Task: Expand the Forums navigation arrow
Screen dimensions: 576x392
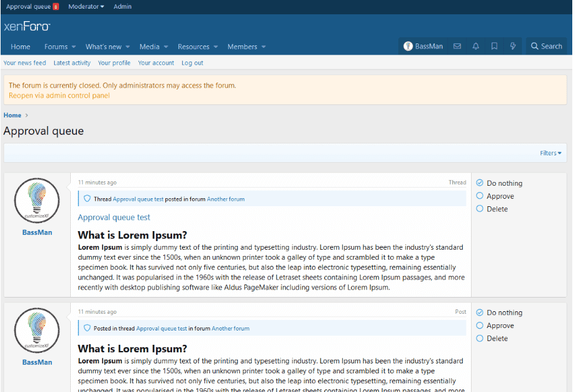Action: [74, 47]
